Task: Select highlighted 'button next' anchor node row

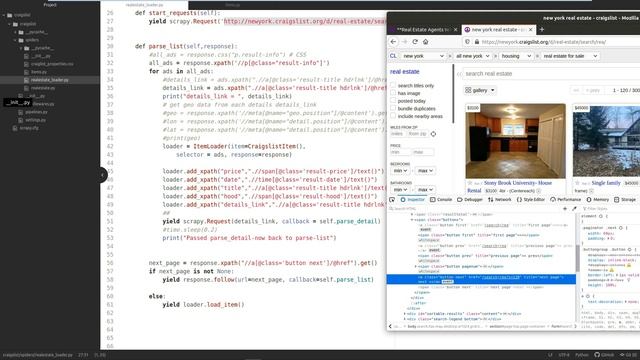Action: point(481,279)
